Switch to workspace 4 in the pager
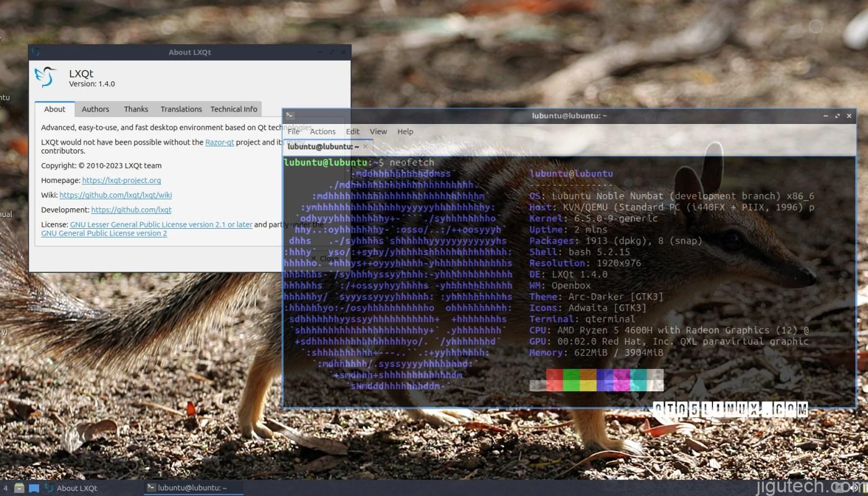The image size is (868, 496). pyautogui.click(x=6, y=488)
